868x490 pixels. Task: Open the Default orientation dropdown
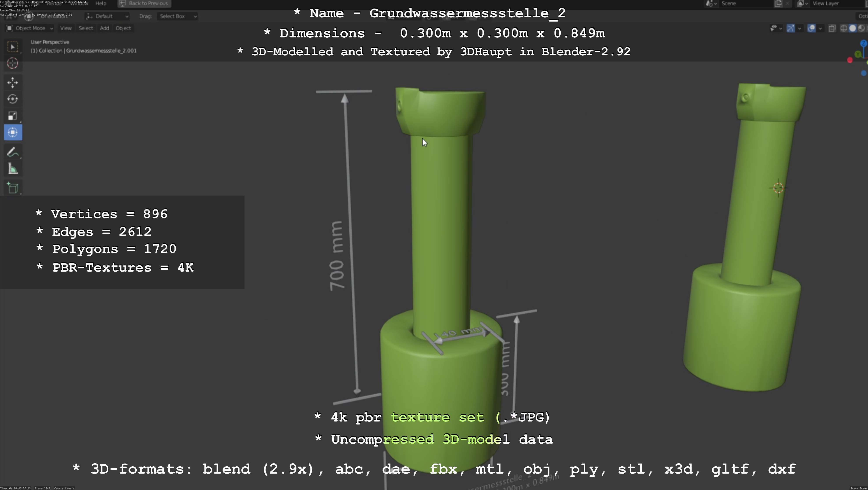[107, 16]
